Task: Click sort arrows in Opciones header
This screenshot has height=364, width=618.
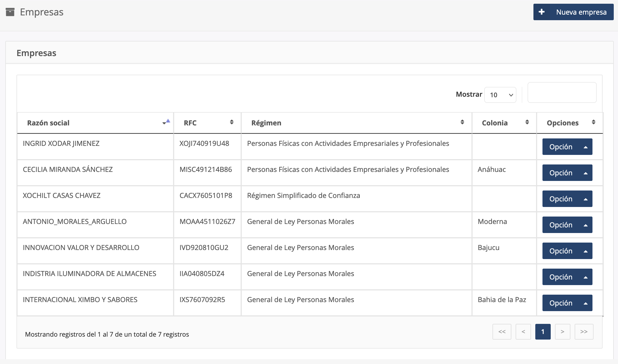Action: click(x=594, y=122)
